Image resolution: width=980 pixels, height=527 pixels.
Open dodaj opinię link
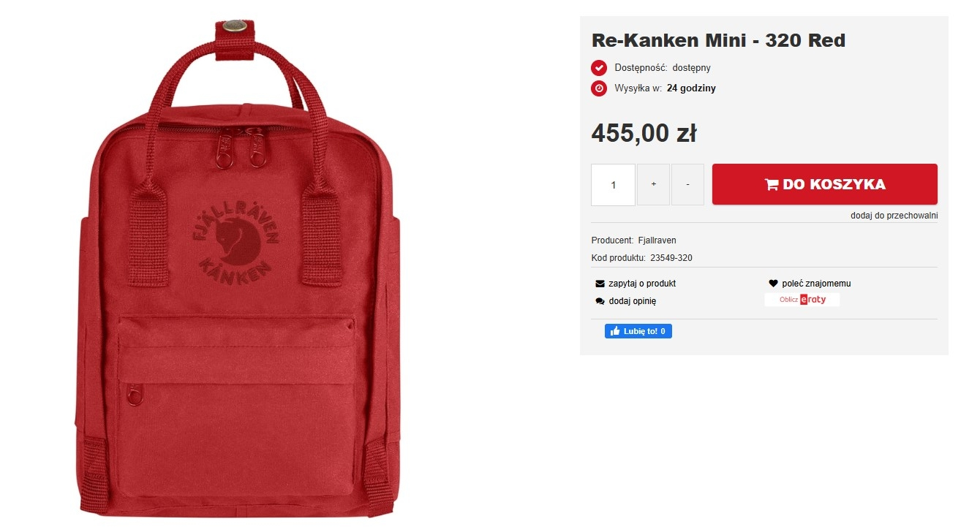633,301
